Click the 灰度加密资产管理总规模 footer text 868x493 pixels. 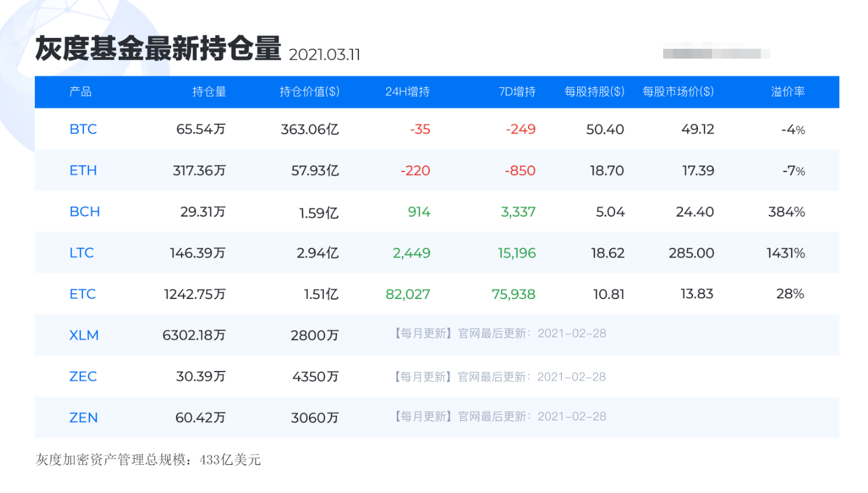coord(148,459)
